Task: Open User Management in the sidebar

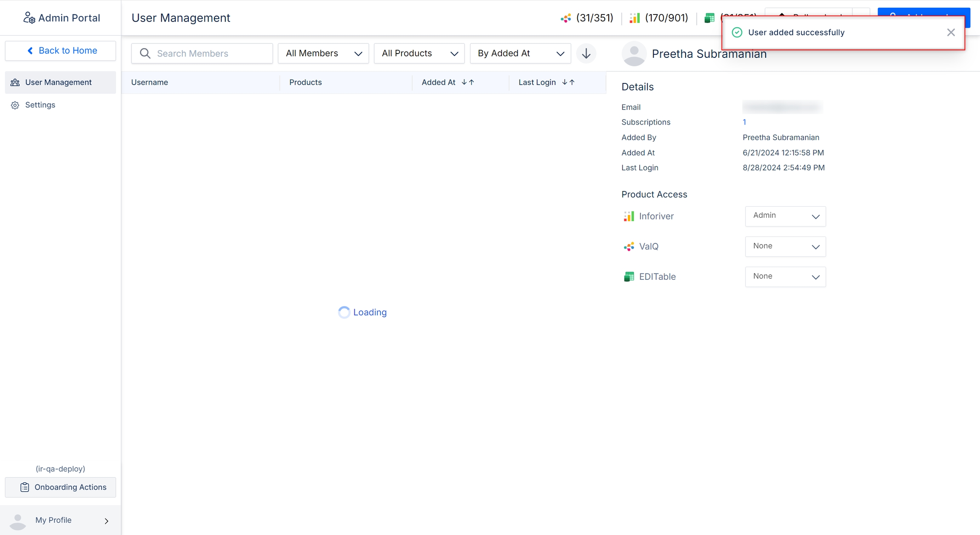Action: (58, 83)
